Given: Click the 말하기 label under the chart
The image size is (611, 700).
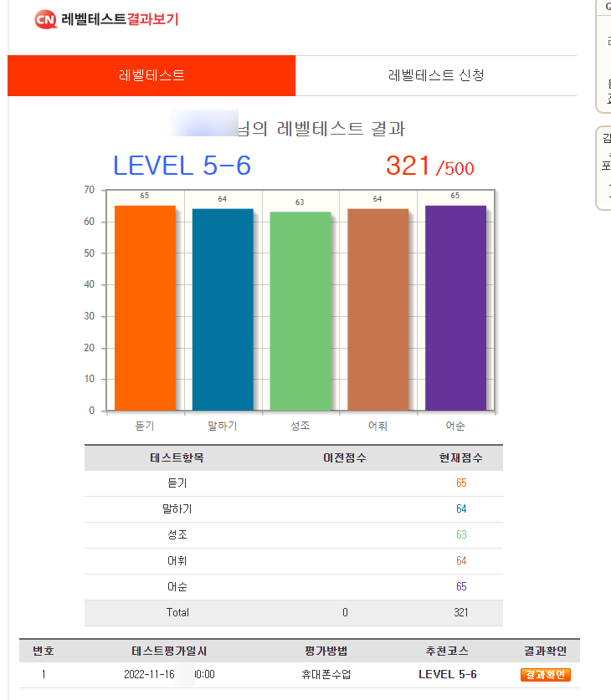Looking at the screenshot, I should (x=223, y=427).
